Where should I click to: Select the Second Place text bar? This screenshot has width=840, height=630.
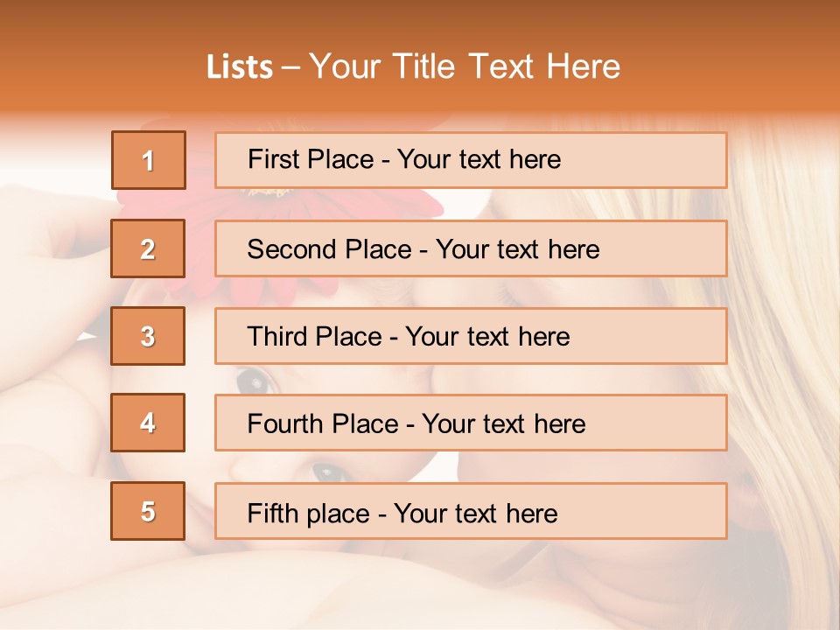pyautogui.click(x=471, y=248)
